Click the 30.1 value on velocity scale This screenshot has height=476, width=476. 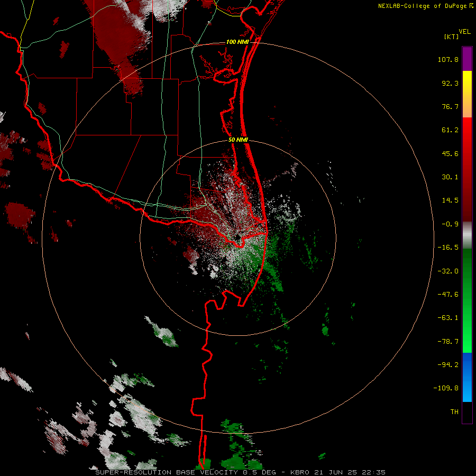pos(450,177)
